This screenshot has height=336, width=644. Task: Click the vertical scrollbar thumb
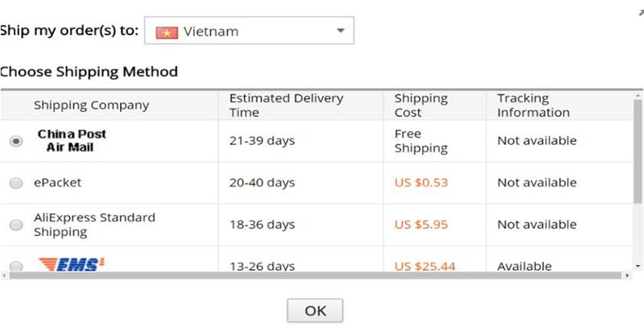(638, 151)
